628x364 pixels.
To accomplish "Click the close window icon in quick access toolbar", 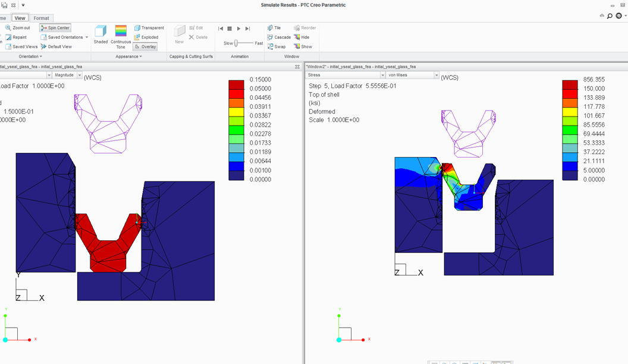I will [14, 5].
